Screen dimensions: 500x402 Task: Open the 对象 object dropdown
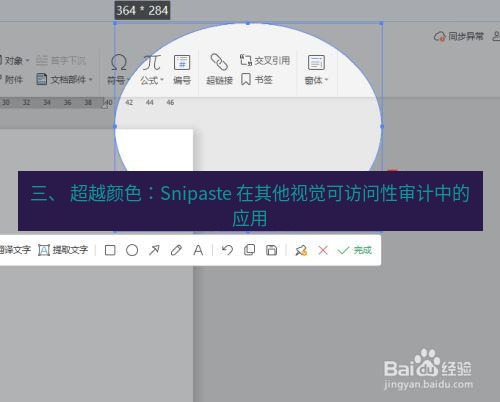click(x=15, y=61)
